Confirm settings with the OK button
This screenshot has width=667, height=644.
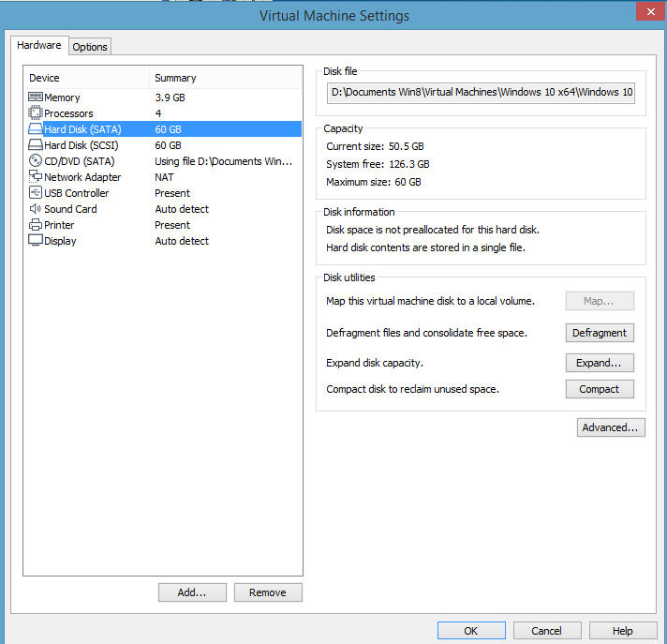coord(470,631)
